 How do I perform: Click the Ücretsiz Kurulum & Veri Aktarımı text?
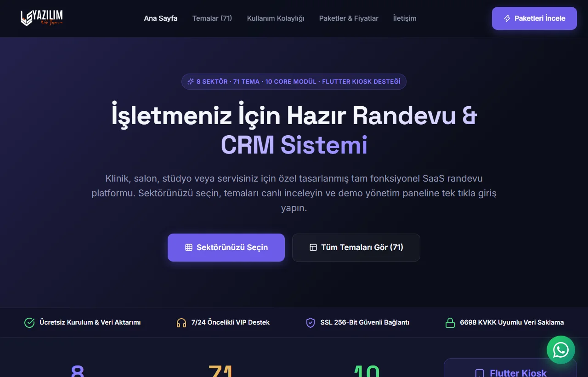pyautogui.click(x=90, y=323)
